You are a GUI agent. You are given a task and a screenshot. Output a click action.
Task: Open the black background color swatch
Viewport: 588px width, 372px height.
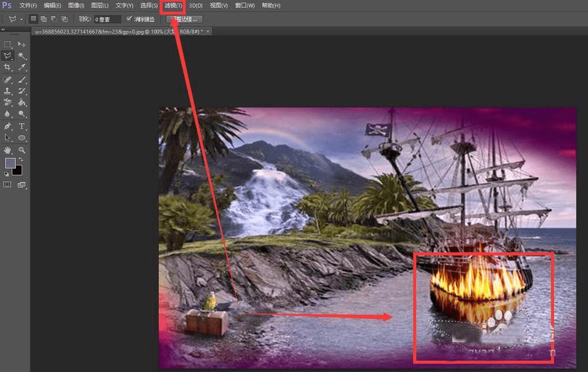pyautogui.click(x=18, y=171)
